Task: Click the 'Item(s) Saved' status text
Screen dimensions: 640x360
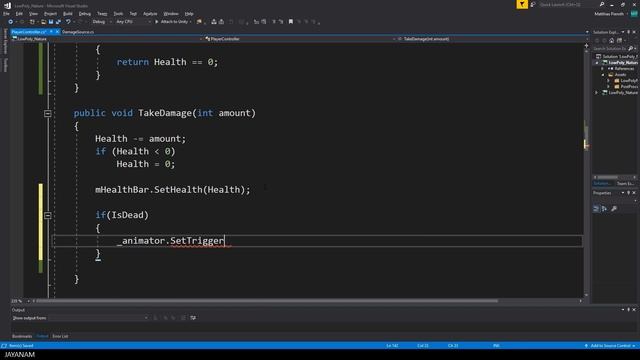Action: (x=21, y=346)
